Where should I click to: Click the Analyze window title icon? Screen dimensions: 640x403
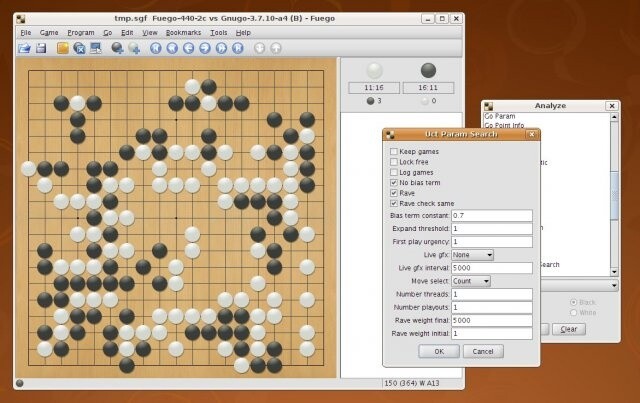489,106
